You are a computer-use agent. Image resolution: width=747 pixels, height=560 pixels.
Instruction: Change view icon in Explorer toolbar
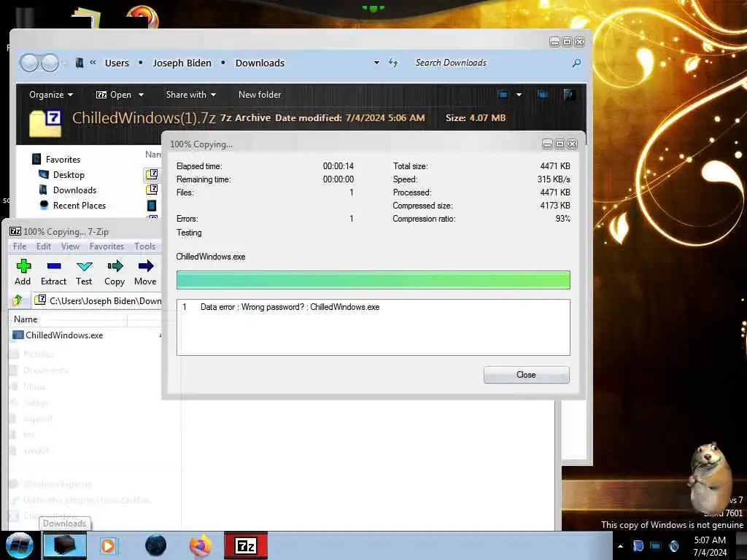click(503, 95)
